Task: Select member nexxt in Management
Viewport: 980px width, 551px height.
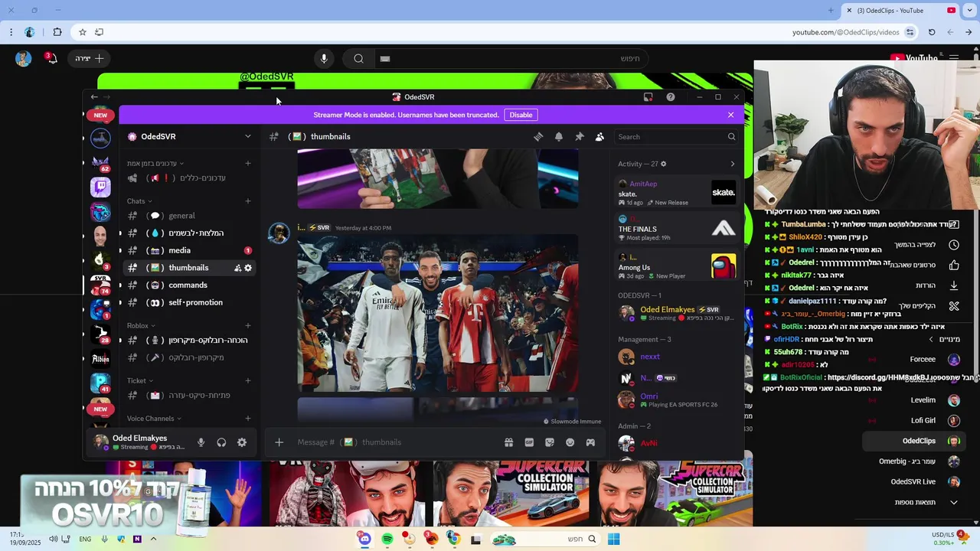Action: coord(677,357)
